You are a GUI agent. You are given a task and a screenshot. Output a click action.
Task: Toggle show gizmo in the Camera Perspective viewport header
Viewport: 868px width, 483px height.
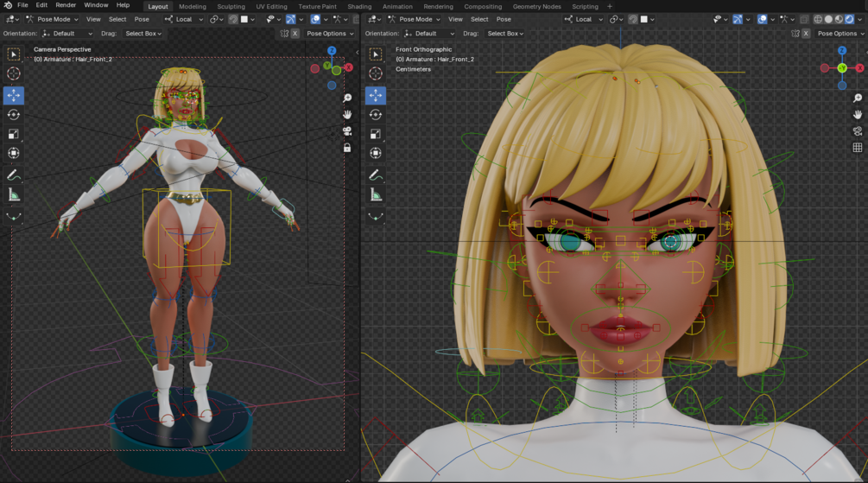click(290, 19)
